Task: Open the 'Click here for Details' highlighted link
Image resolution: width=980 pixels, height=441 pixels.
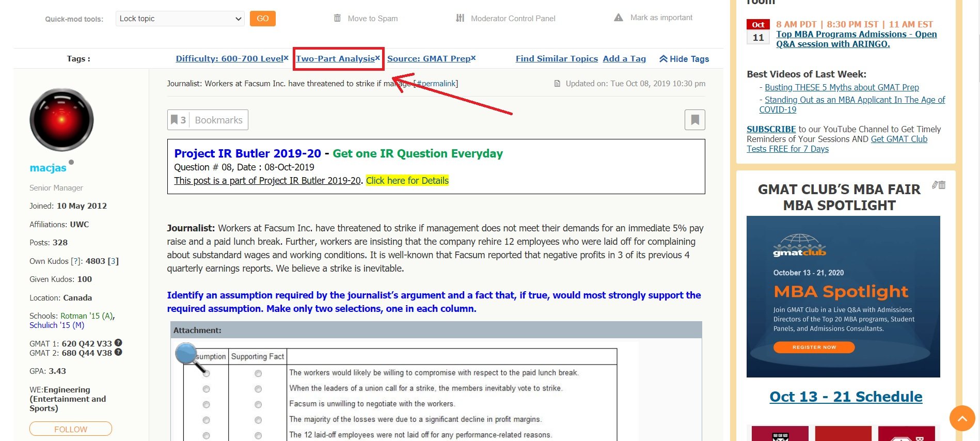Action: [x=407, y=181]
